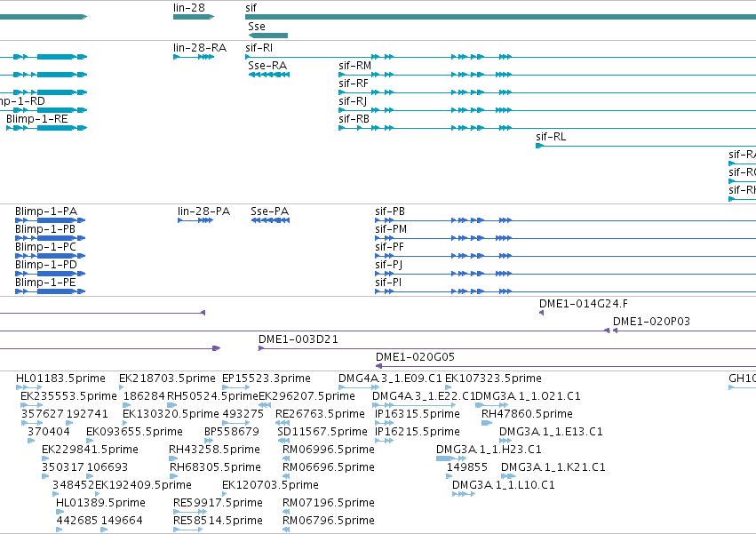Viewport: 756px width, 534px height.
Task: Click EST RH47860.5prime label
Action: [527, 414]
